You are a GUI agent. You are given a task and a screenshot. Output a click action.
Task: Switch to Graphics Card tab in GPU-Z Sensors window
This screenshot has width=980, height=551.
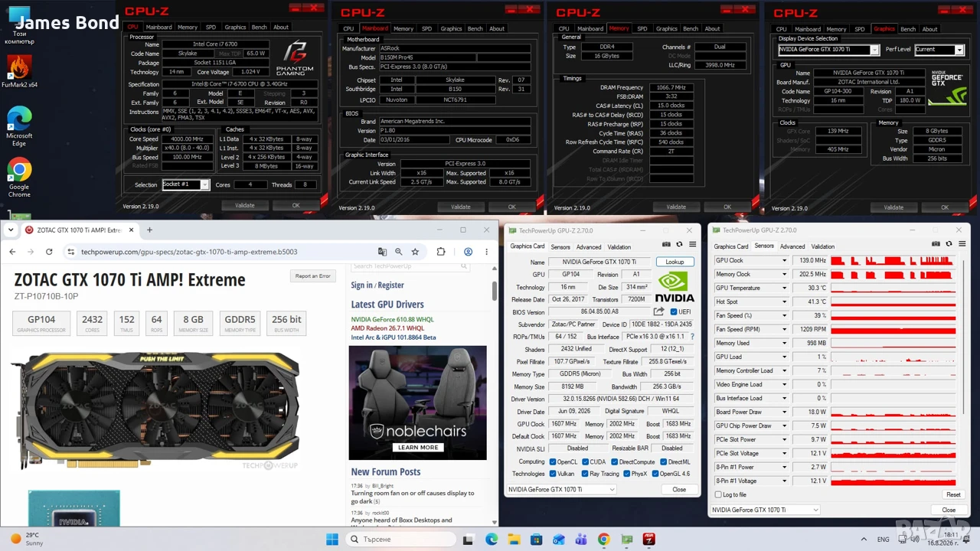coord(731,246)
